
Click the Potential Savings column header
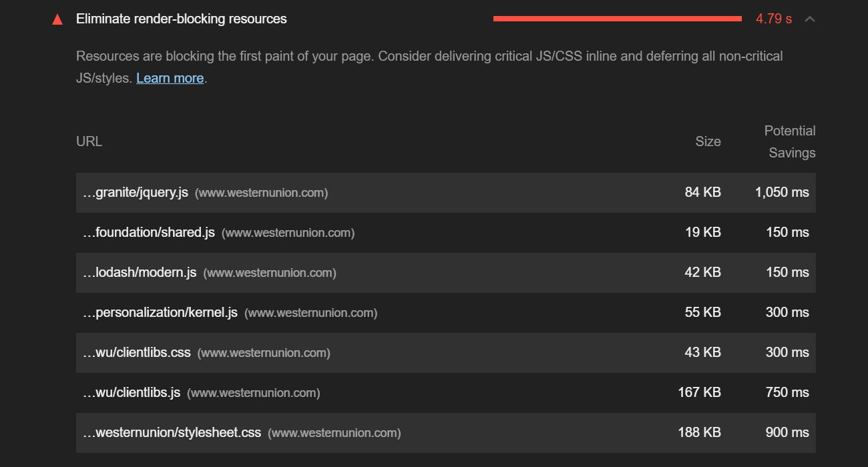pos(790,141)
